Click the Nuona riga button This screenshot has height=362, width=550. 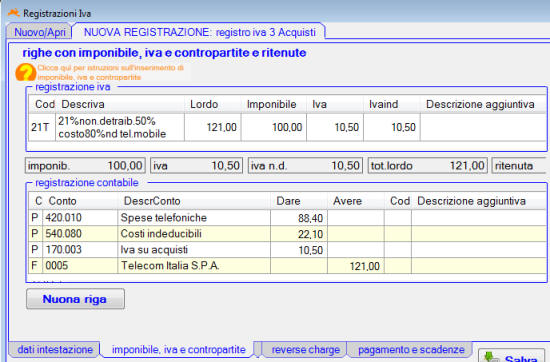click(x=75, y=299)
